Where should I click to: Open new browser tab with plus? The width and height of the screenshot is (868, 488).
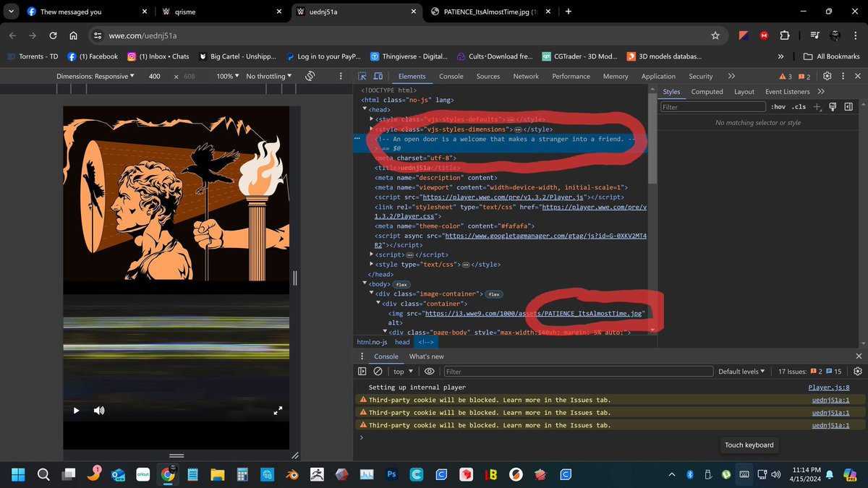569,12
